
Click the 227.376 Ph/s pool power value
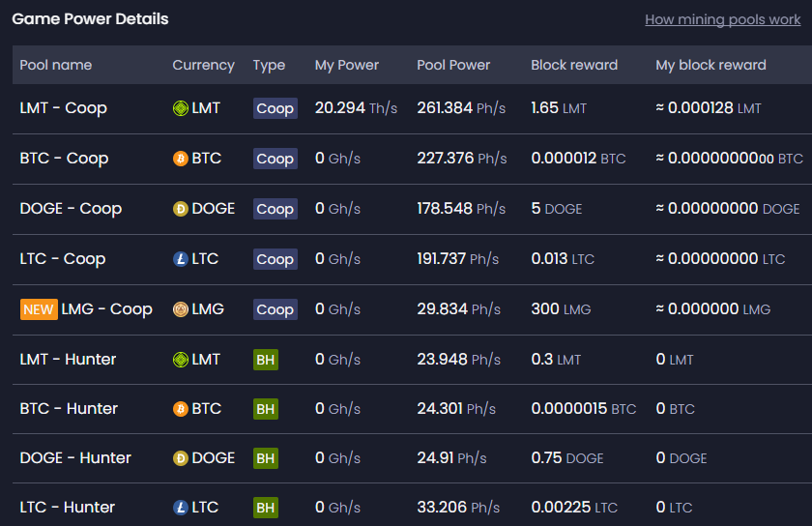pos(462,159)
